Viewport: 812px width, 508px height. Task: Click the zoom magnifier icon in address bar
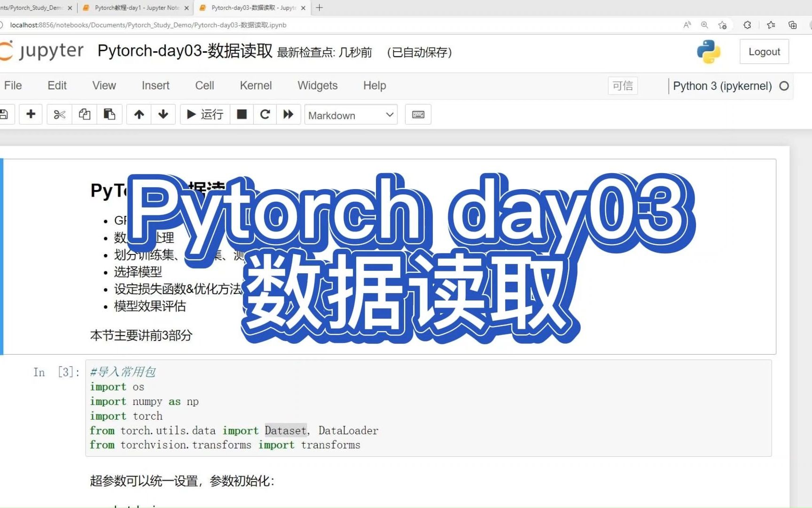click(704, 25)
